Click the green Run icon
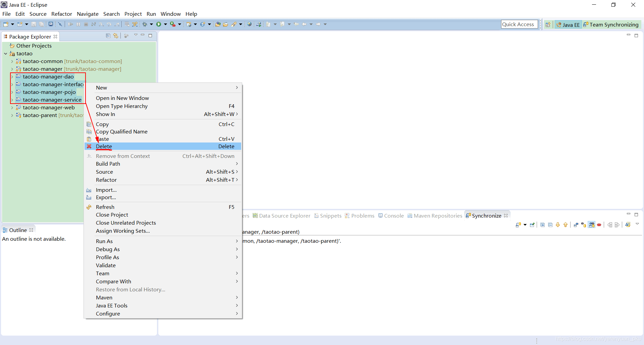The height and width of the screenshot is (345, 644). [159, 24]
